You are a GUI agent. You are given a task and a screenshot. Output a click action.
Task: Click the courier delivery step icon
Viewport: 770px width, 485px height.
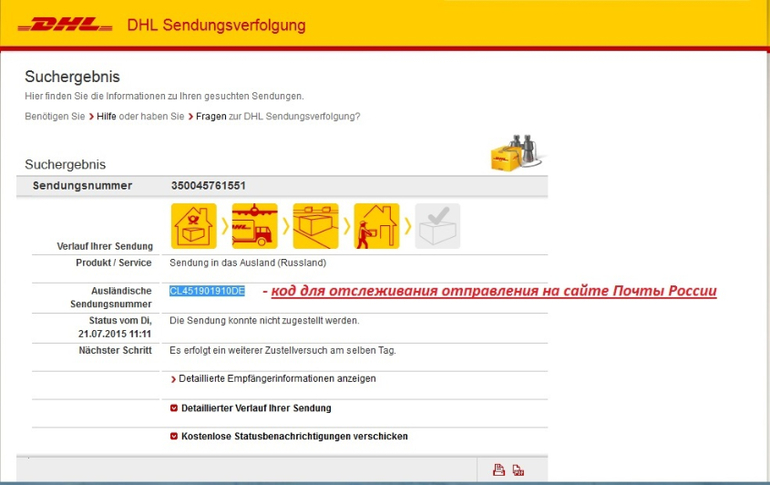[x=376, y=226]
